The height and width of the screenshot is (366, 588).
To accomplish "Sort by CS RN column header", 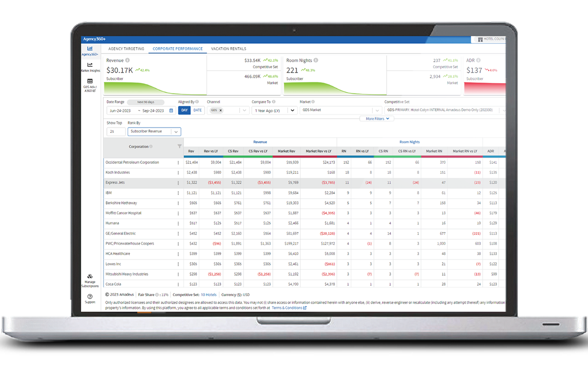I will 383,151.
